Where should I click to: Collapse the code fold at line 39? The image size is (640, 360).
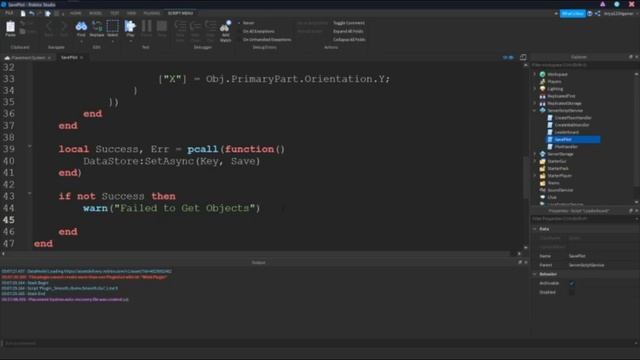click(x=29, y=146)
